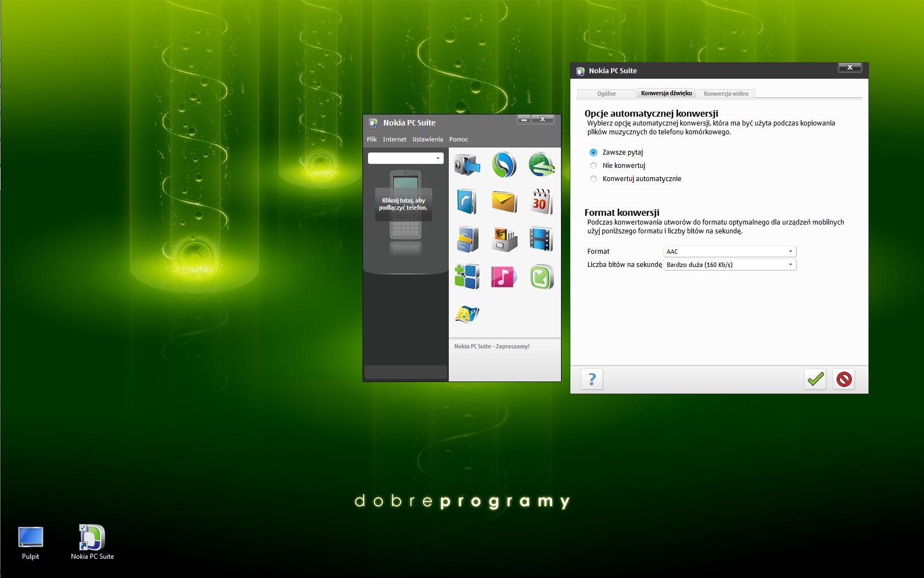Open the Internet menu

(x=394, y=139)
